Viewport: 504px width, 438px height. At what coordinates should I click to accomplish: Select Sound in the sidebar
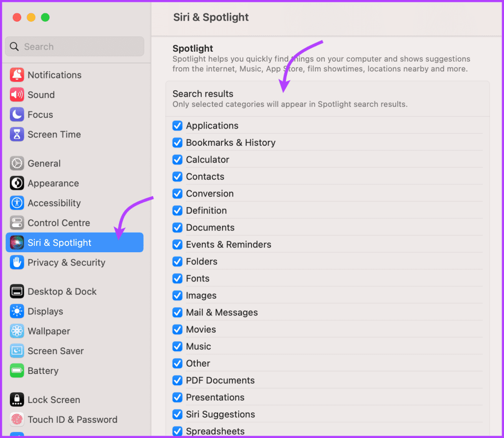point(75,95)
